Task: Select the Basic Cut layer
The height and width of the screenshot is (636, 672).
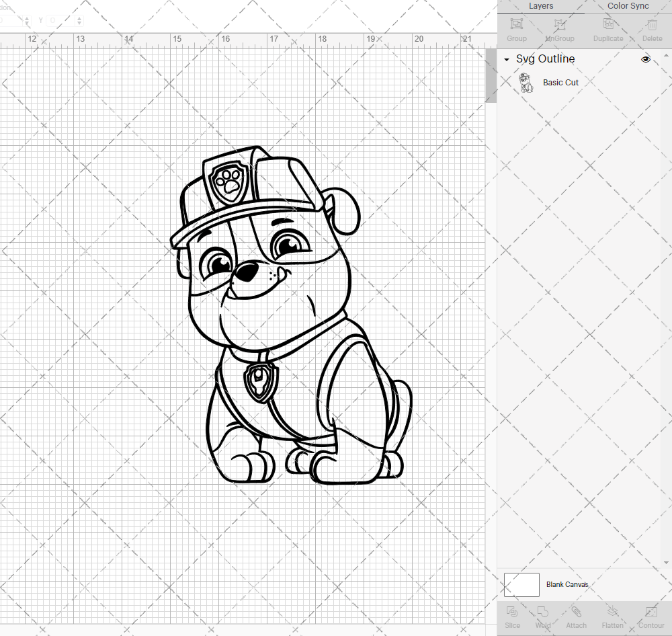Action: 560,83
